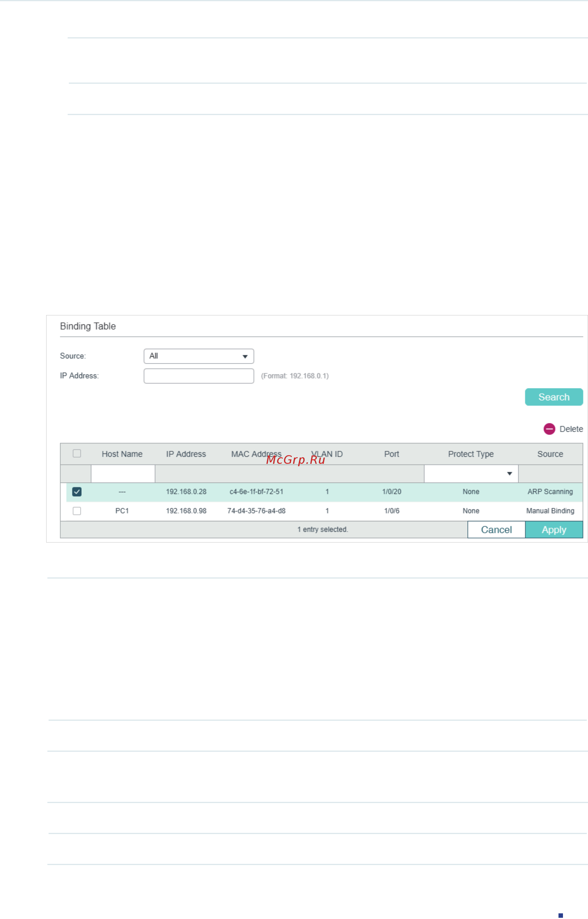588x919 pixels.
Task: Click the red Delete minus icon
Action: tap(549, 429)
